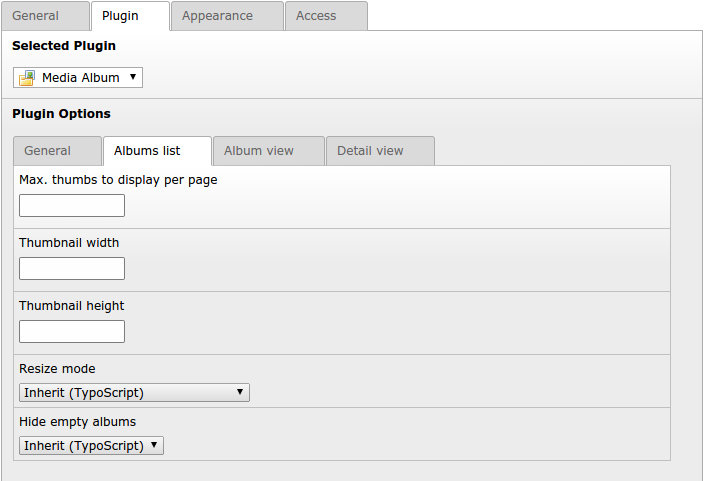Click the Thumbnail width input box

[72, 268]
